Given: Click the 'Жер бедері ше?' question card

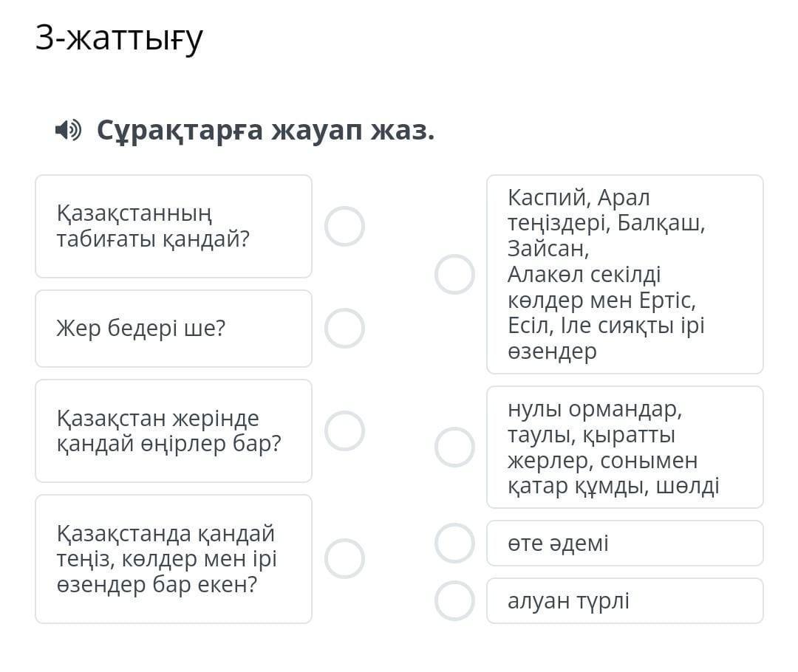Looking at the screenshot, I should point(174,329).
